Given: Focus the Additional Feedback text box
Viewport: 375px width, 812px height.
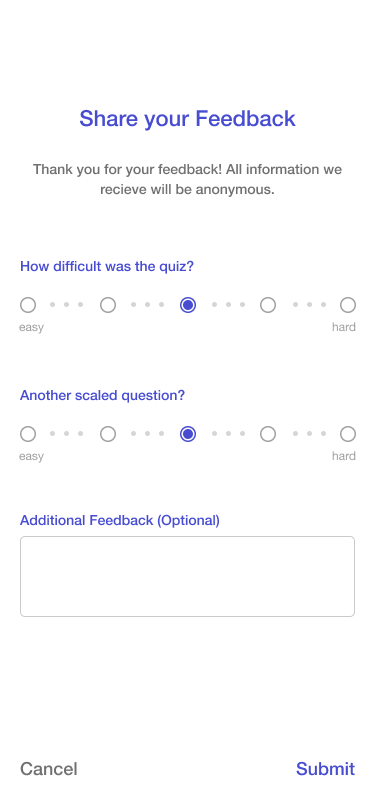Looking at the screenshot, I should [x=188, y=576].
